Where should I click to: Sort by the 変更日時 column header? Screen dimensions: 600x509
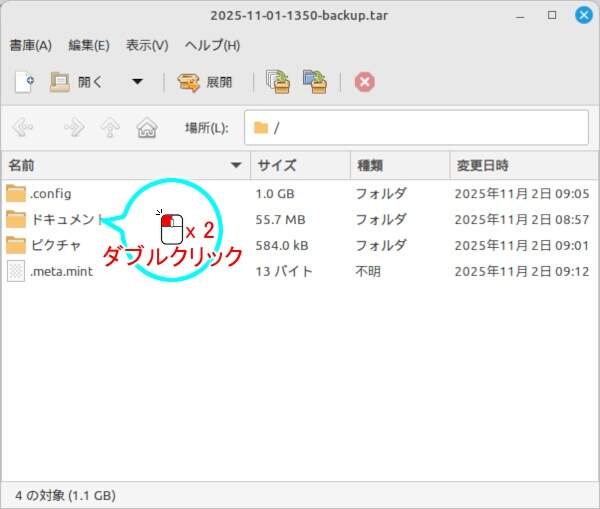click(524, 165)
